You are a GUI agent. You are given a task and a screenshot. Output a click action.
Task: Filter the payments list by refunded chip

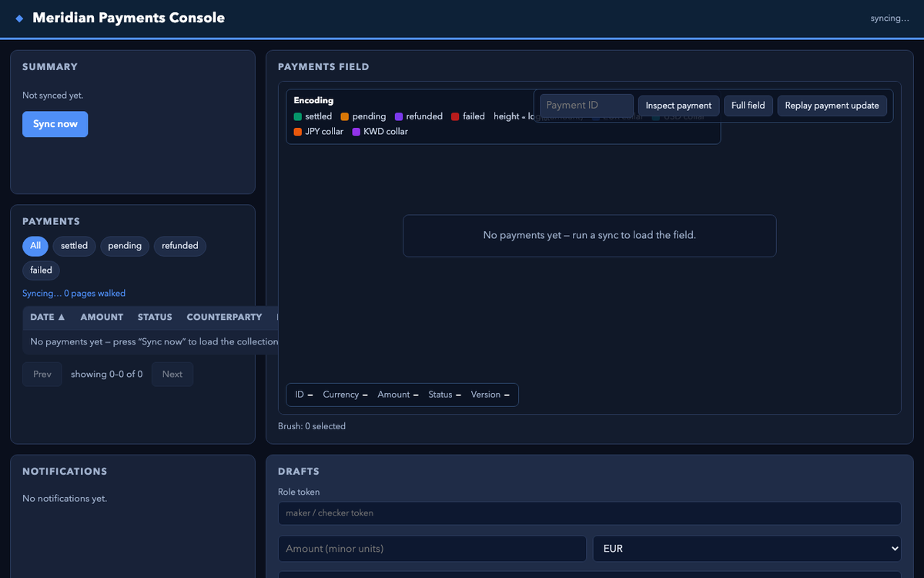click(x=180, y=246)
